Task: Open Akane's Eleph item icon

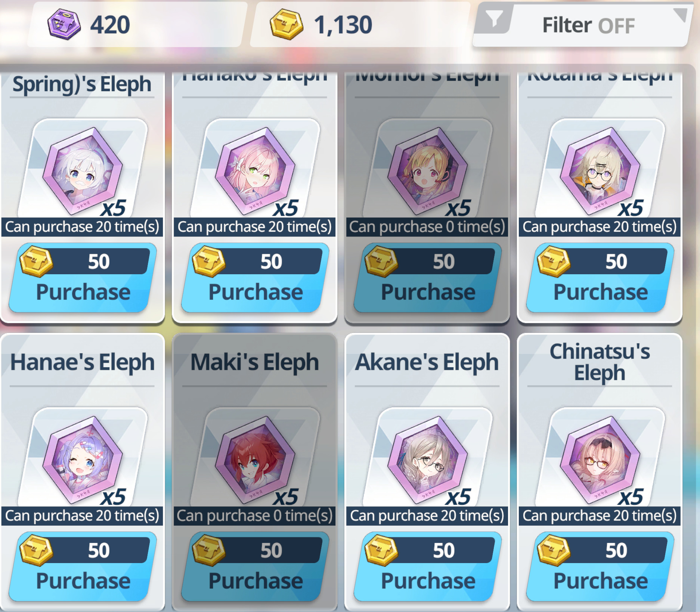Action: coord(428,459)
